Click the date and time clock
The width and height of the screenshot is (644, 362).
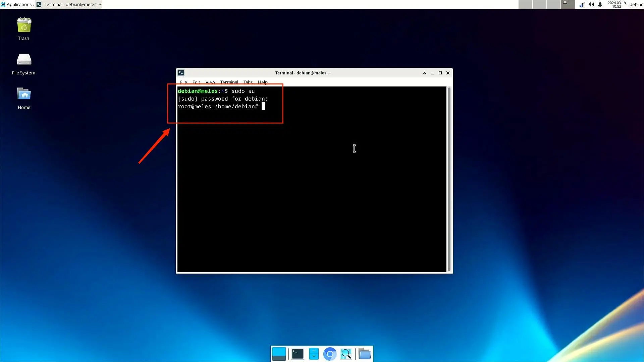click(616, 4)
